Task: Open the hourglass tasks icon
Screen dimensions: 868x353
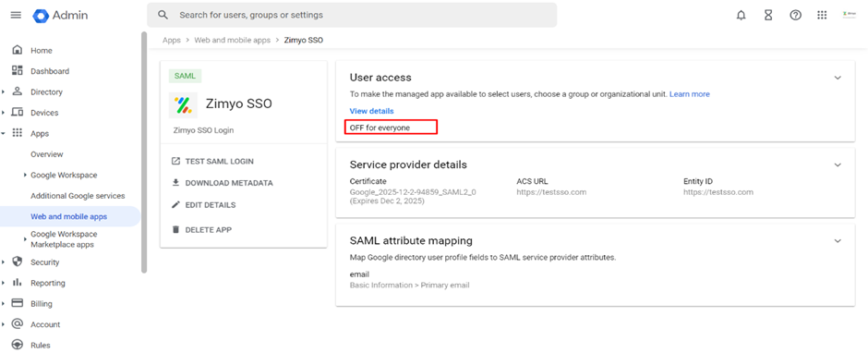Action: (768, 16)
